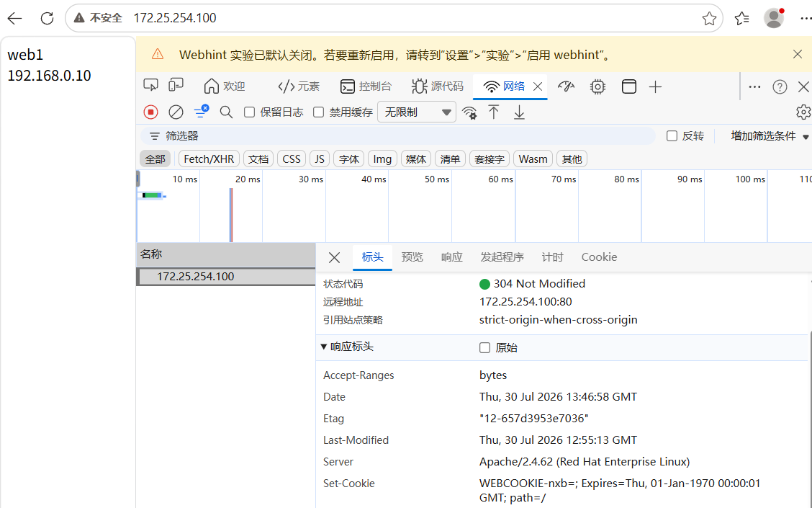Check the 原始 response headers checkbox
Screen dimensions: 812x508
(x=484, y=347)
